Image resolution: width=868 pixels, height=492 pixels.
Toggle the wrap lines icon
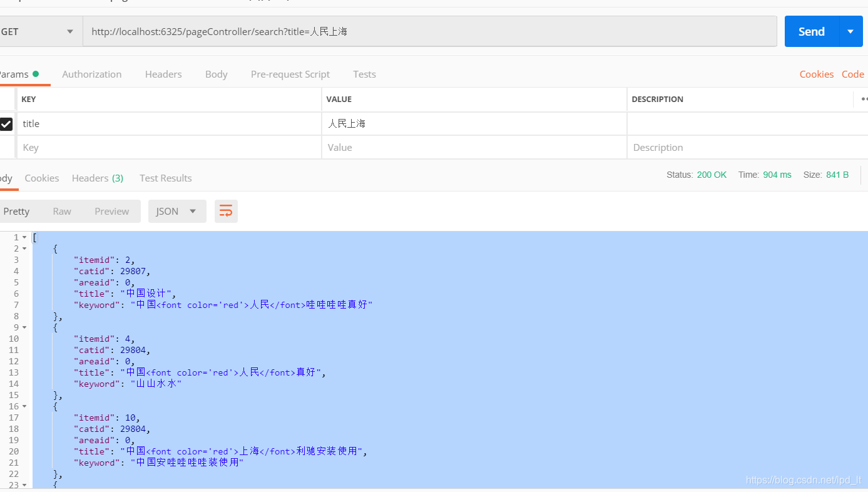(226, 212)
